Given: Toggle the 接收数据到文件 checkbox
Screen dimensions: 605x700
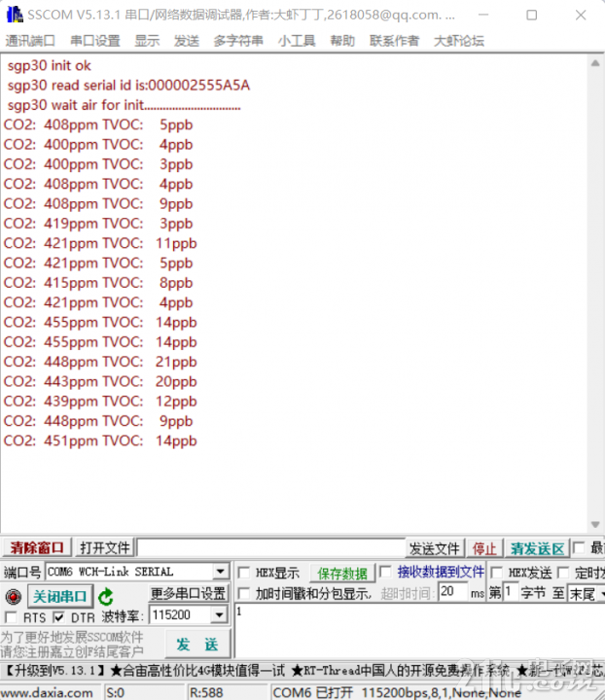Looking at the screenshot, I should tap(385, 572).
